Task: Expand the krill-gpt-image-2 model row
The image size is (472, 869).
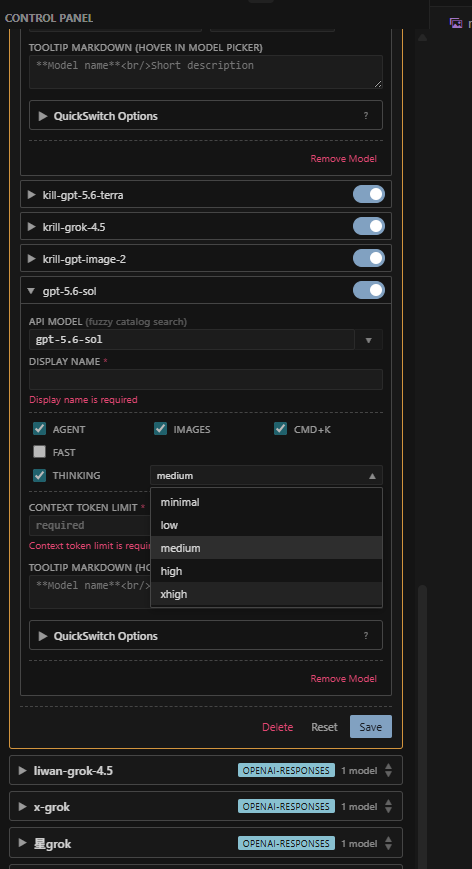Action: (31, 259)
